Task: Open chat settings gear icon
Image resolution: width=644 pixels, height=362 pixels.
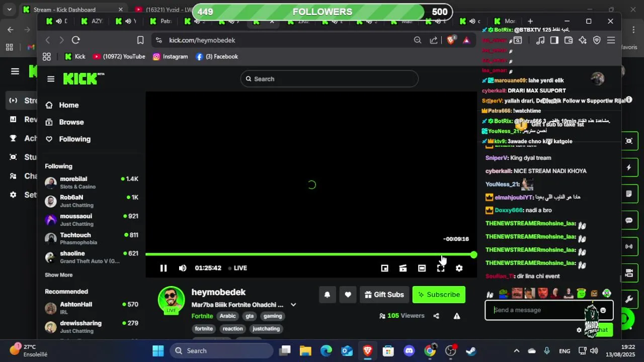Action: [579, 330]
